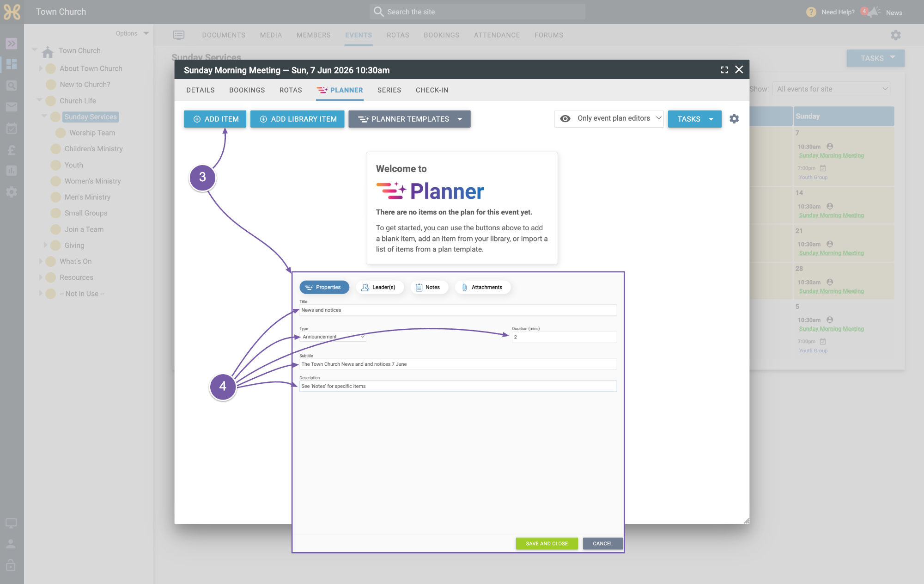924x584 pixels.
Task: Click the Need Help question mark icon
Action: pyautogui.click(x=811, y=12)
